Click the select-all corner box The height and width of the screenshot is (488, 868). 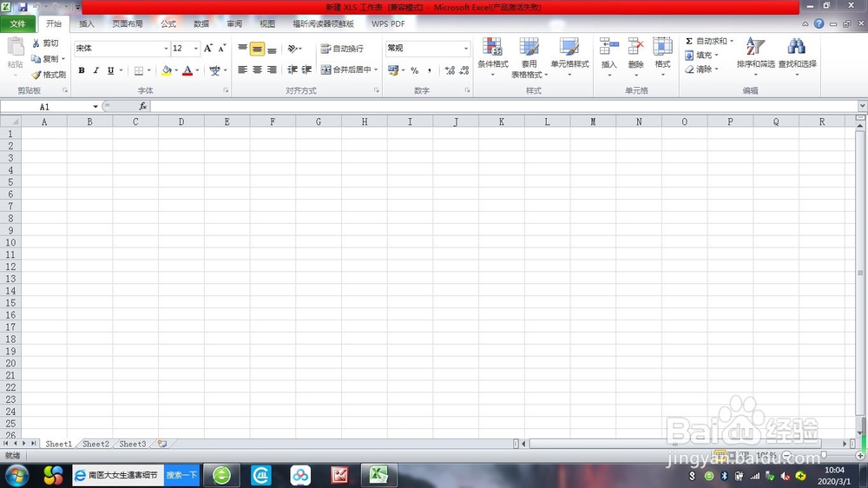10,122
